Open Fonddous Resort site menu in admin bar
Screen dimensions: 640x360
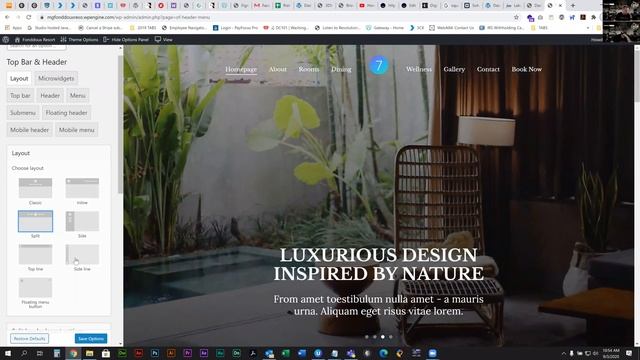(35, 40)
